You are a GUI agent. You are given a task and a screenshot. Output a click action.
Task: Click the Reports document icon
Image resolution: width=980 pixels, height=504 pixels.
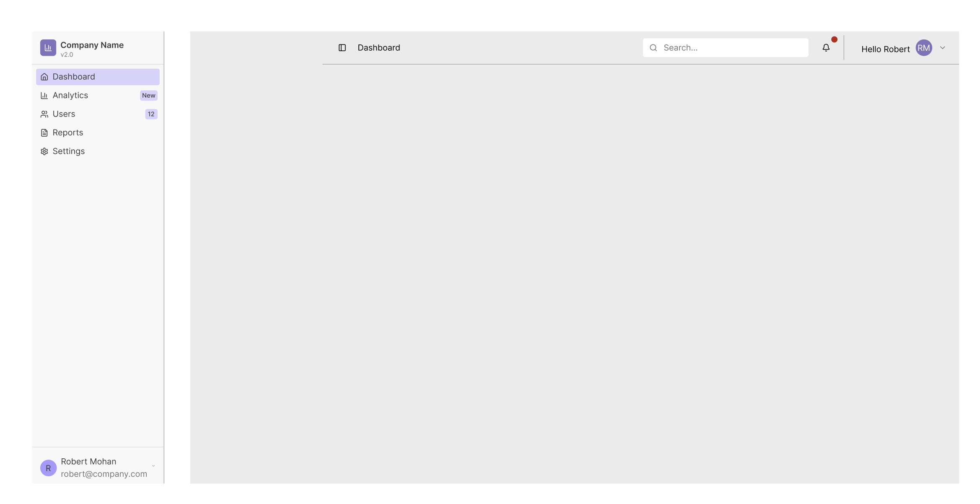pos(44,133)
